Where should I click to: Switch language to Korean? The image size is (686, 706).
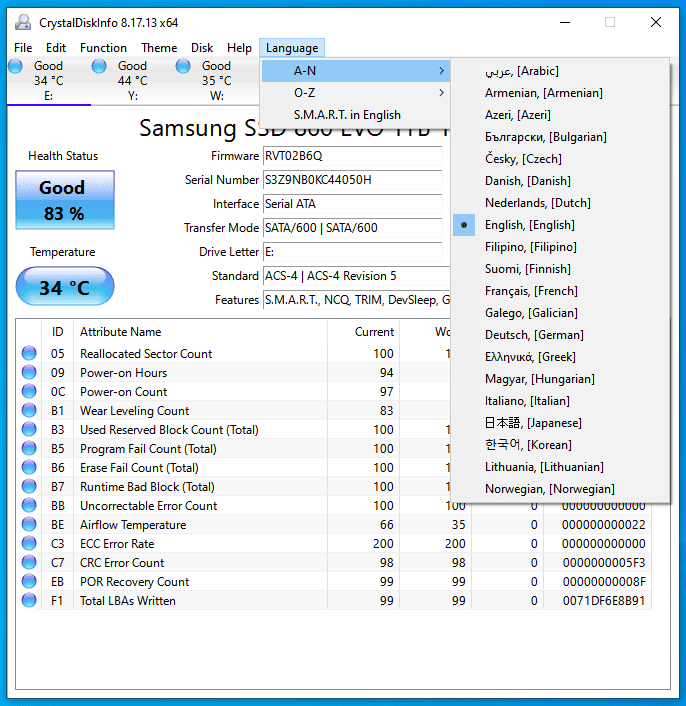click(x=560, y=445)
